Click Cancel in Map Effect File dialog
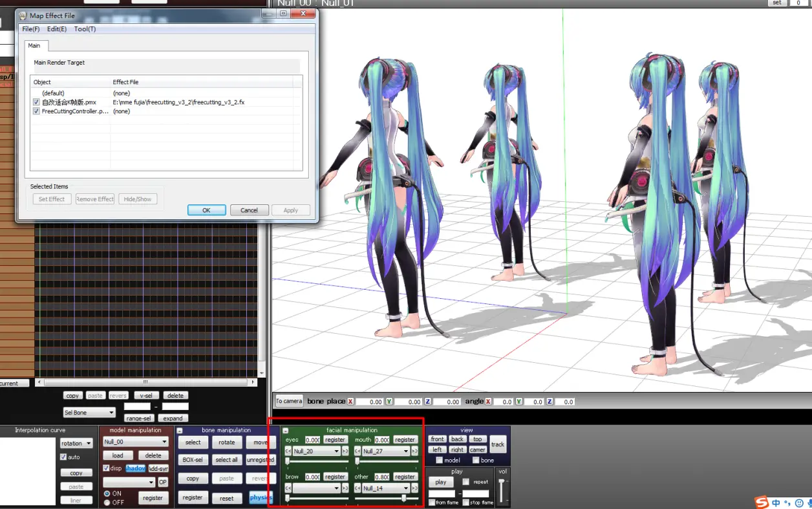Image resolution: width=812 pixels, height=509 pixels. coord(249,210)
